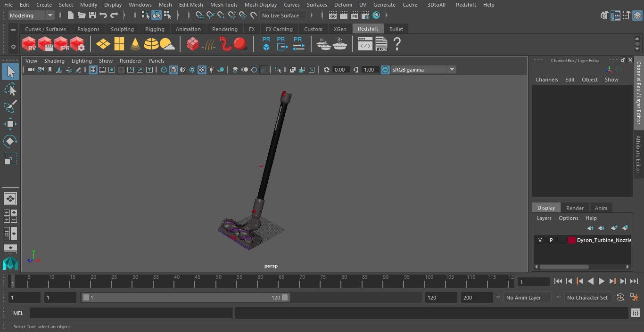The height and width of the screenshot is (332, 644).
Task: Select the Select Tool arrow in toolbox
Action: pos(10,72)
